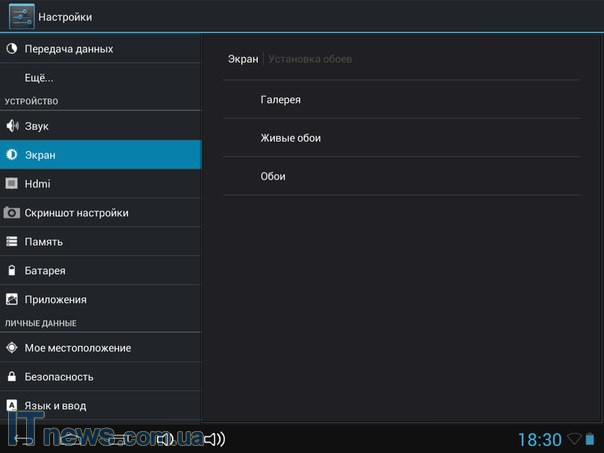
Task: Open Язык и ввод language settings
Action: tap(55, 406)
